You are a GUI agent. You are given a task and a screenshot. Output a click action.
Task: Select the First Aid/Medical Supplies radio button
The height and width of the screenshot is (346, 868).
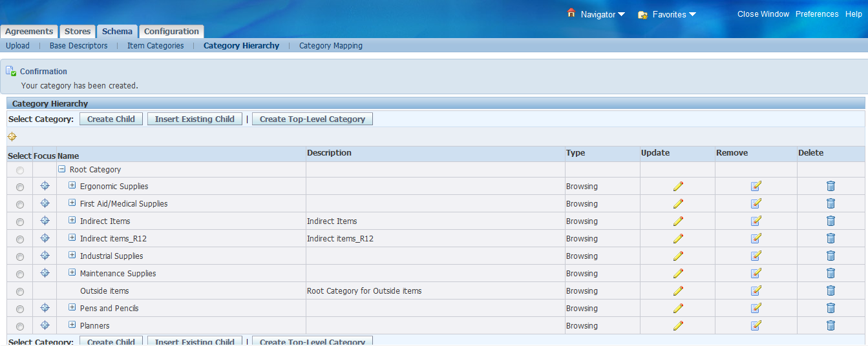click(x=20, y=205)
